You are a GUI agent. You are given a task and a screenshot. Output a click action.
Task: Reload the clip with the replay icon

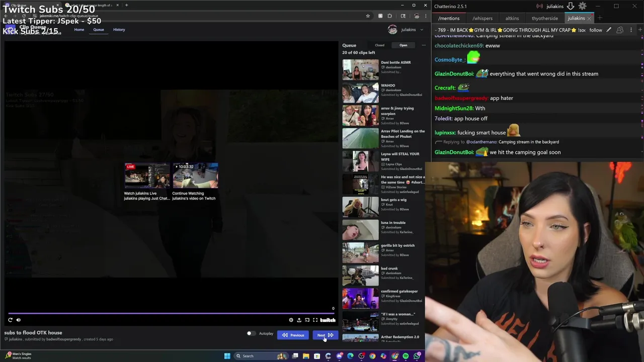pyautogui.click(x=10, y=320)
